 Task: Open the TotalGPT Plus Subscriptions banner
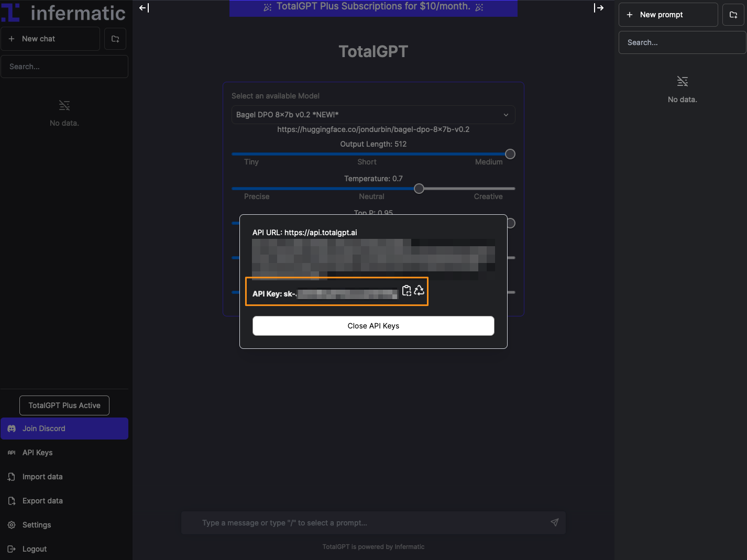click(373, 7)
